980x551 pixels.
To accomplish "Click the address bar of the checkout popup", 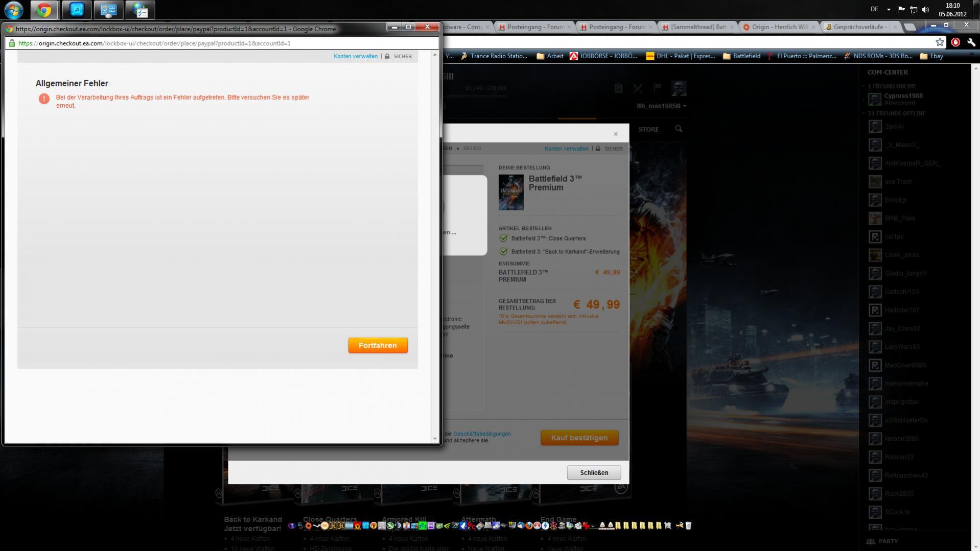I will pyautogui.click(x=222, y=43).
